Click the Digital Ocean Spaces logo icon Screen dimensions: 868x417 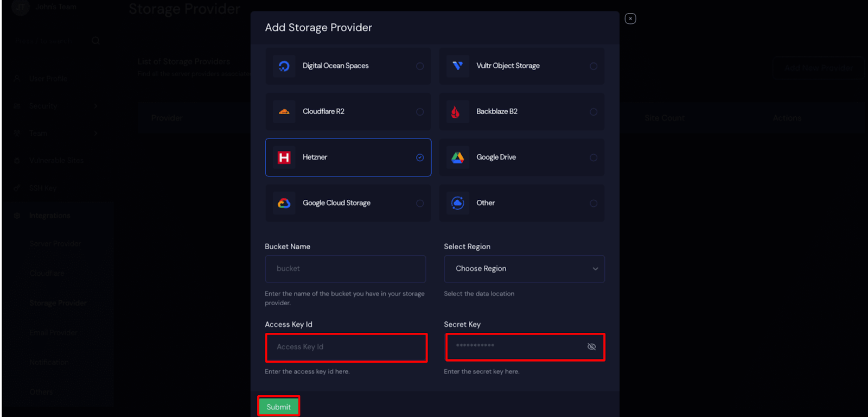pos(284,66)
